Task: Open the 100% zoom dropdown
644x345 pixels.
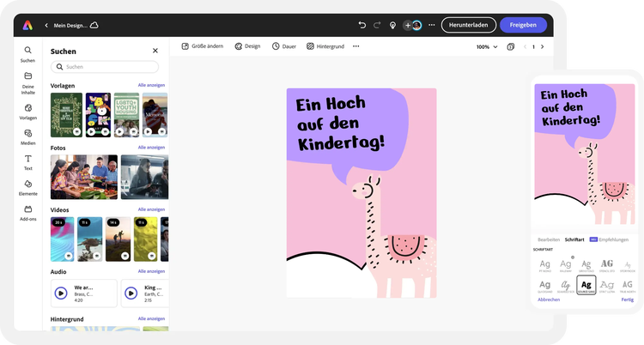Action: coord(487,47)
